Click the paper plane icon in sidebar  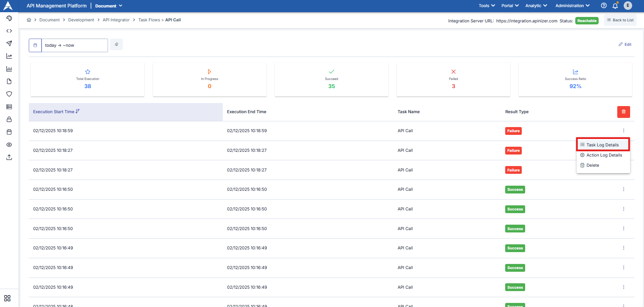tap(9, 43)
